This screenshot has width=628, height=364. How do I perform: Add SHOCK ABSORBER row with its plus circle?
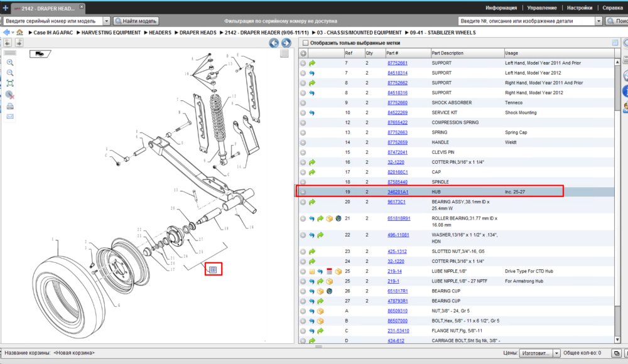tap(303, 103)
